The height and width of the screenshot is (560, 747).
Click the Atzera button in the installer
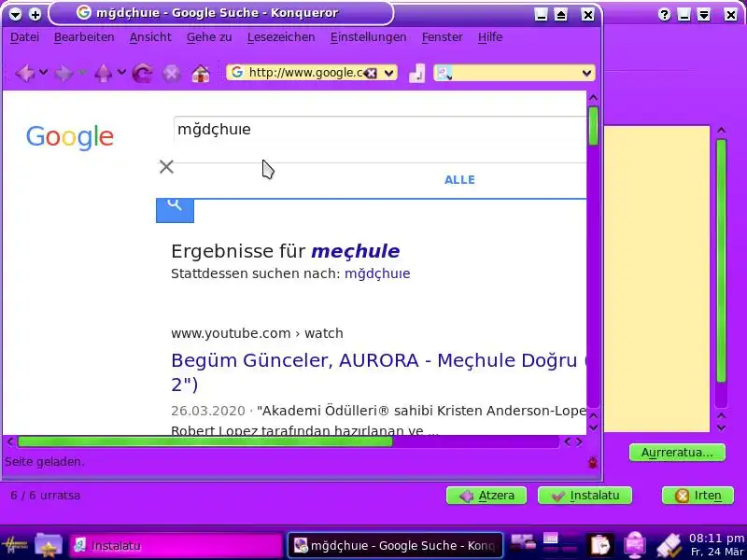pos(486,496)
